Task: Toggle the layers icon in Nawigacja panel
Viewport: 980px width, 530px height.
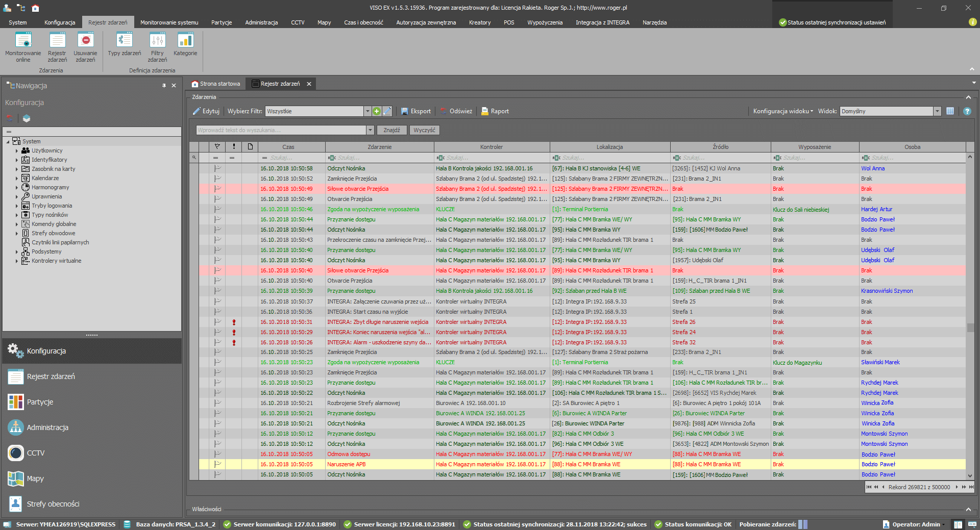Action: tap(27, 118)
